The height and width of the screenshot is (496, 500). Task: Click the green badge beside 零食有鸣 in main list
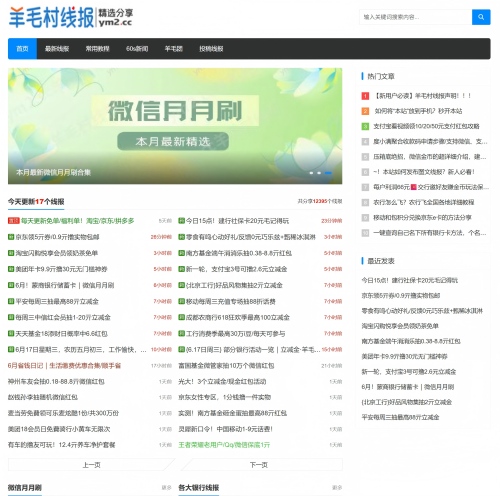tap(181, 237)
